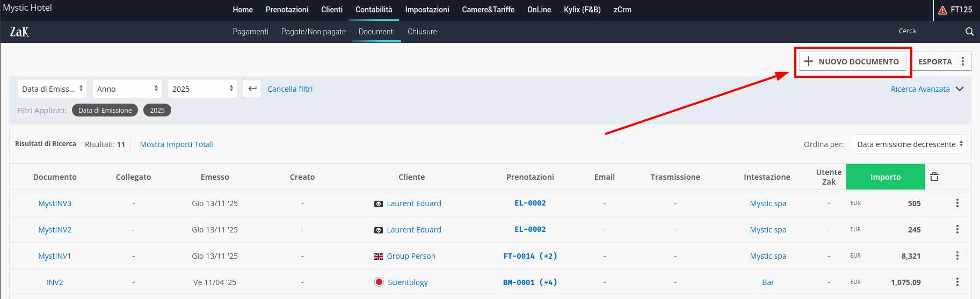Click the green Importo column header
The image size is (980, 299).
pyautogui.click(x=885, y=177)
